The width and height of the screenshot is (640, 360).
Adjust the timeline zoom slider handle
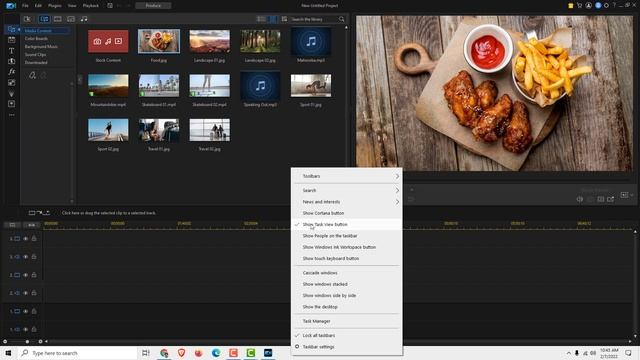(27, 342)
